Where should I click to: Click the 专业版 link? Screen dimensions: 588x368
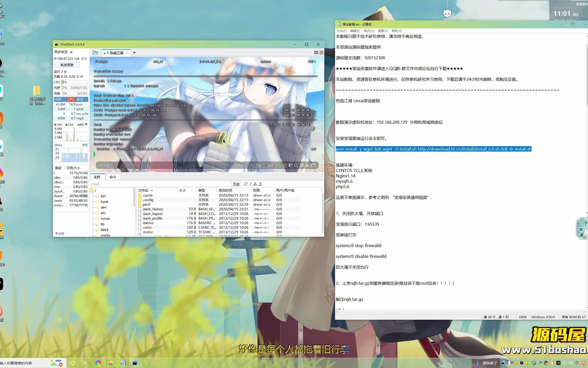(x=60, y=233)
